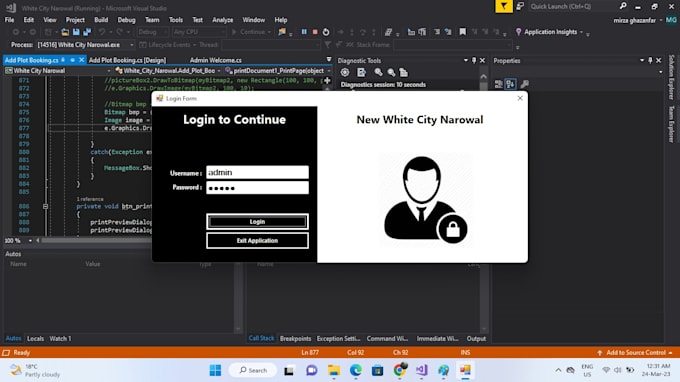Open the Tools menu
Image resolution: width=680 pixels, height=382 pixels.
pos(176,20)
